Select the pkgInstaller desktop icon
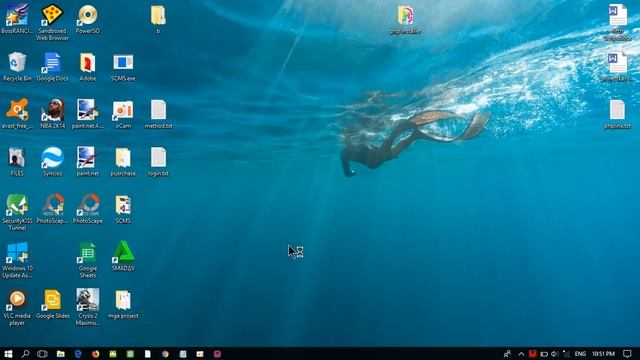The image size is (640, 360). pos(405,19)
